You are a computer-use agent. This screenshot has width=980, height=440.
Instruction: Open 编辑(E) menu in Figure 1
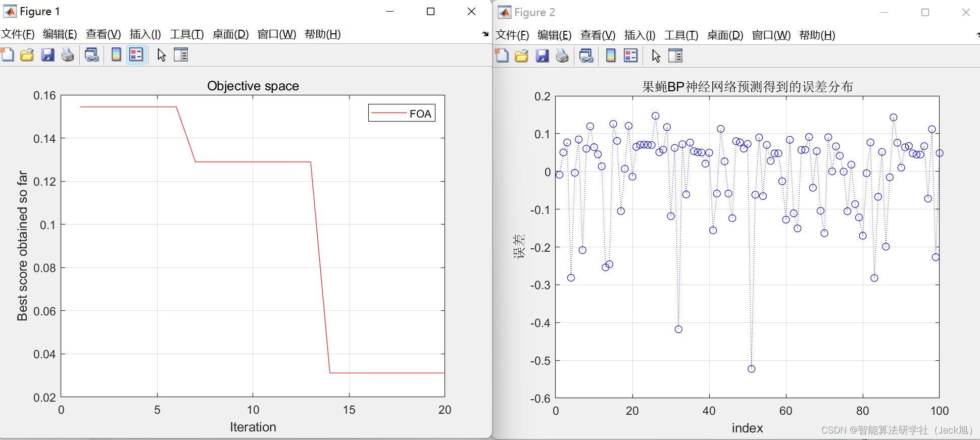point(60,34)
